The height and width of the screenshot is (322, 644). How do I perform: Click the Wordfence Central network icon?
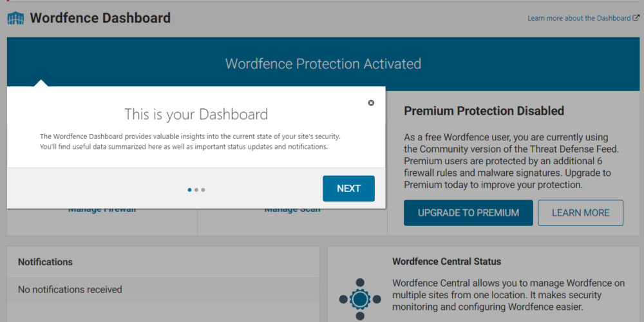coord(360,299)
